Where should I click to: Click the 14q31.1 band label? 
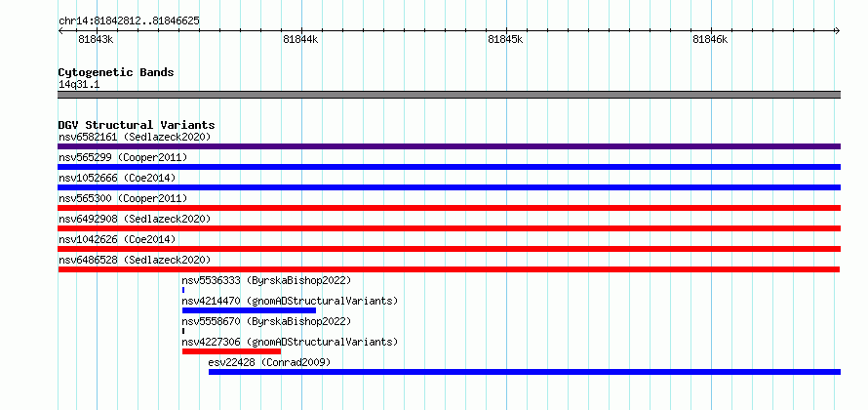79,84
